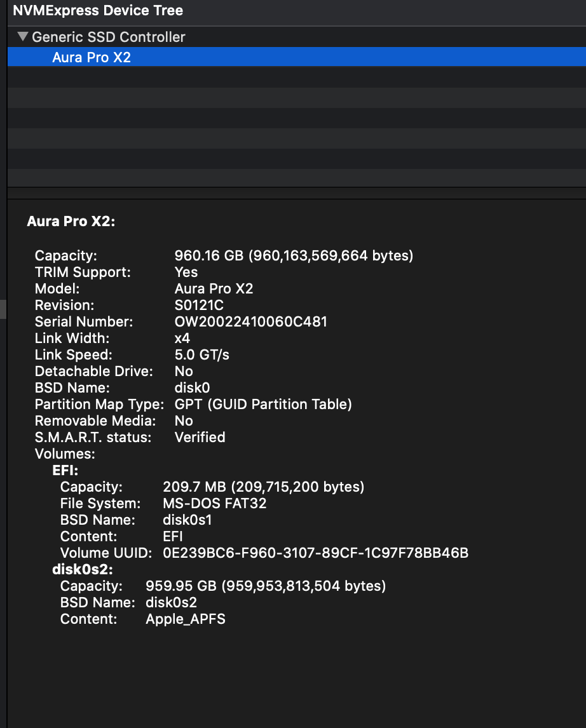
Task: Click the Partition Map Type: label
Action: tap(99, 405)
